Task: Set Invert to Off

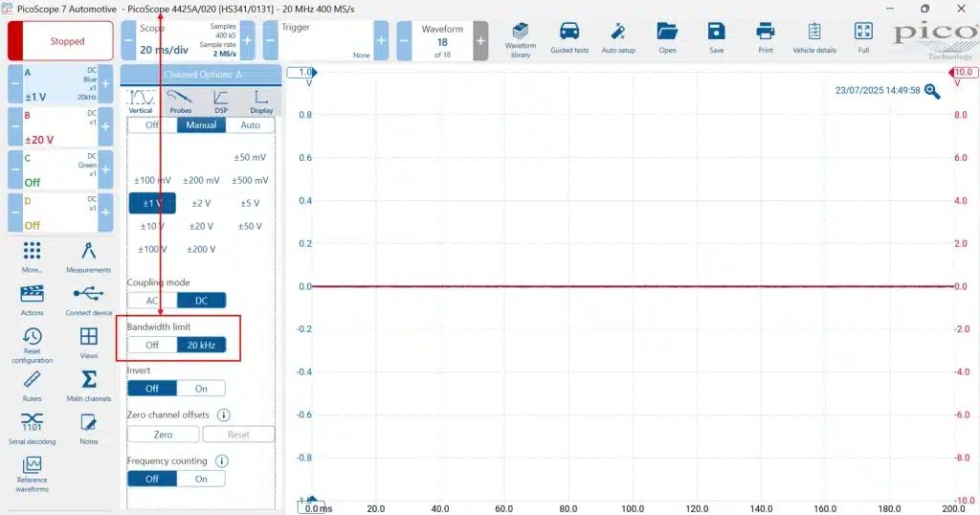Action: point(152,389)
